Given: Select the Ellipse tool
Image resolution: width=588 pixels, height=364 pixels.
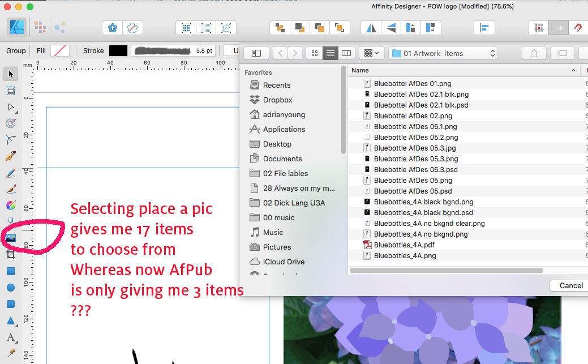Looking at the screenshot, I should pyautogui.click(x=10, y=287).
